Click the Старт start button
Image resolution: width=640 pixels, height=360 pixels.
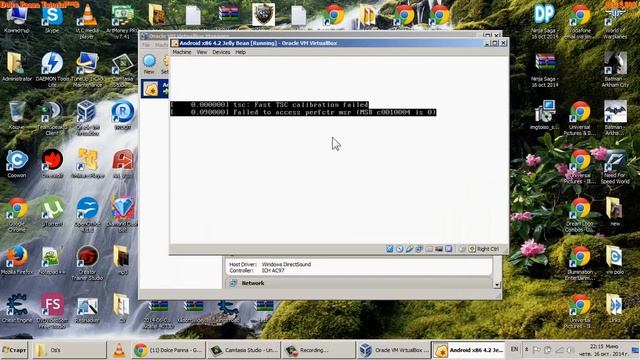coord(14,350)
